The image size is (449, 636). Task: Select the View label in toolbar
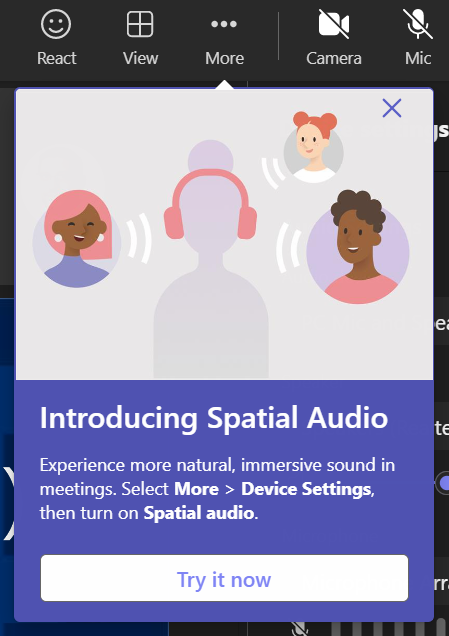coord(140,58)
